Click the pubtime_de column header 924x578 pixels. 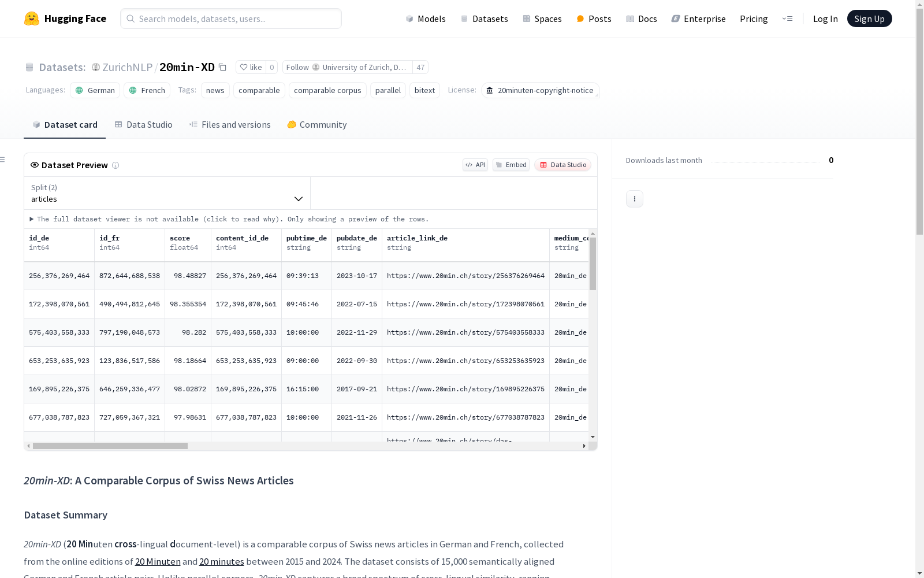[307, 245]
